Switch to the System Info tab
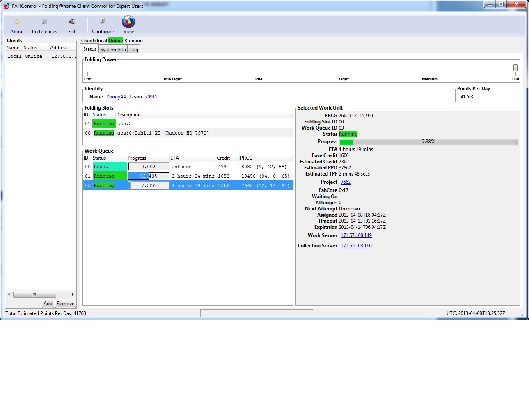Image resolution: width=529 pixels, height=420 pixels. 113,50
